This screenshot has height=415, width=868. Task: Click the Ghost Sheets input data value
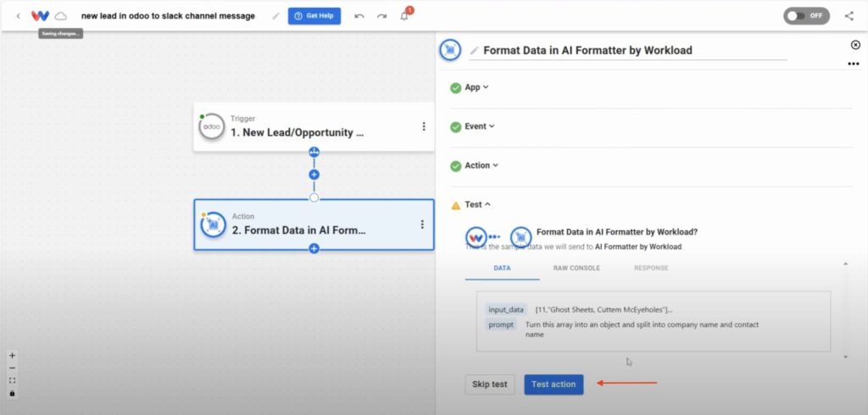(x=604, y=310)
